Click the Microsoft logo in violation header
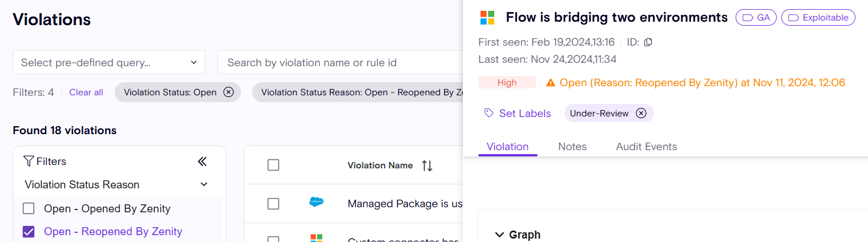This screenshot has height=242, width=868. (487, 18)
